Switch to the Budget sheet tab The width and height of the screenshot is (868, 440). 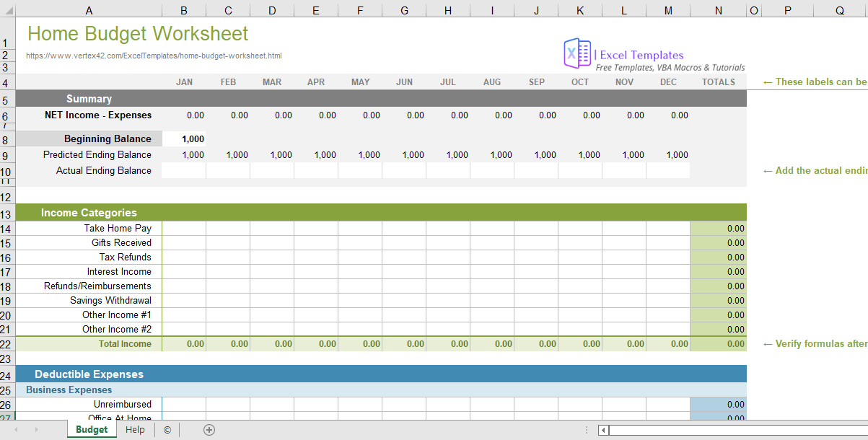click(92, 429)
